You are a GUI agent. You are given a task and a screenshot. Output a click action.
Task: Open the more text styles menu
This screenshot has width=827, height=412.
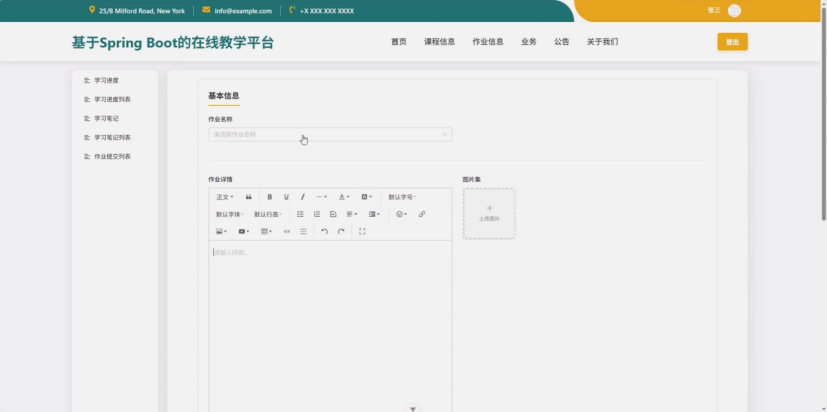click(x=321, y=197)
